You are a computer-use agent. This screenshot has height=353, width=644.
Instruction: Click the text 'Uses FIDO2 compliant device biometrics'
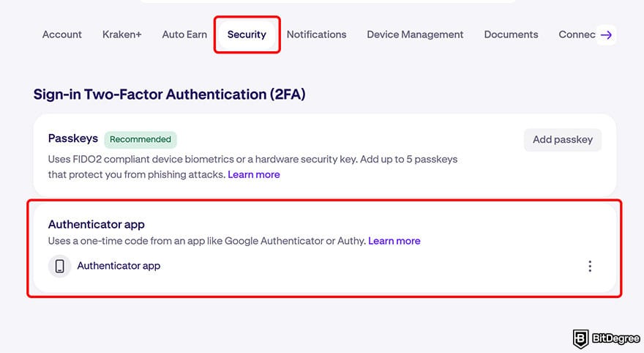click(x=141, y=160)
